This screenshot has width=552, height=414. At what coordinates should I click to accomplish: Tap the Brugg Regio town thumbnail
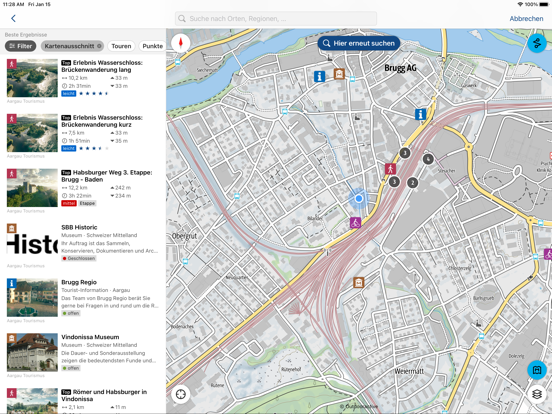pyautogui.click(x=32, y=297)
